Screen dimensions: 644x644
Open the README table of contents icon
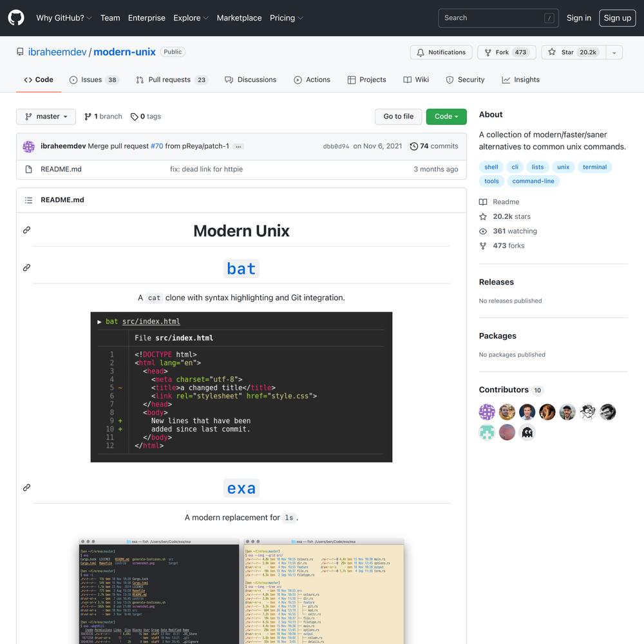click(28, 200)
